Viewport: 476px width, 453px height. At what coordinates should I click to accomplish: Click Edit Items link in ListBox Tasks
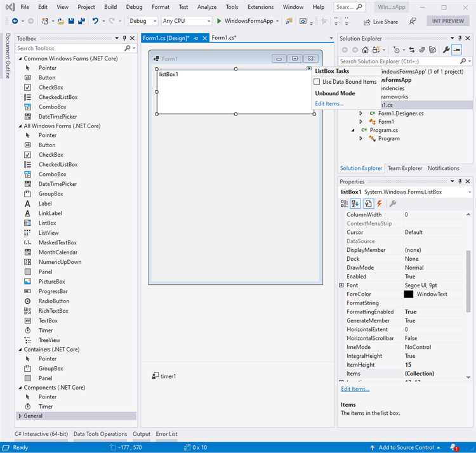coord(329,103)
